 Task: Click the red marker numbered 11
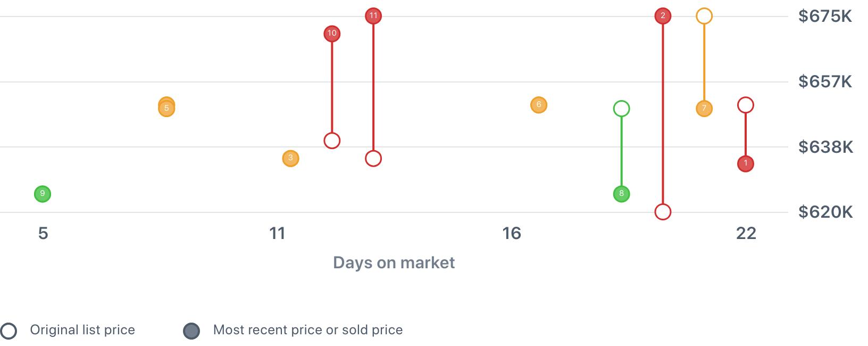(373, 16)
